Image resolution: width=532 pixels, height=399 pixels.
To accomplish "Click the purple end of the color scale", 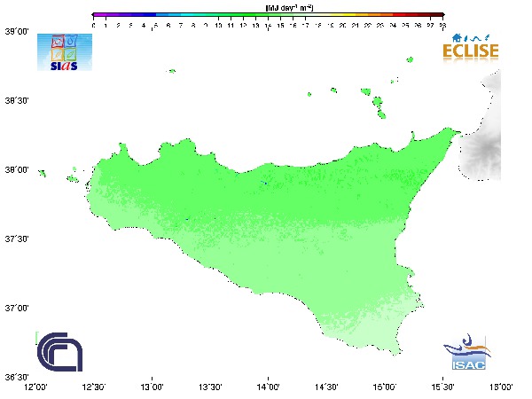I will (98, 15).
